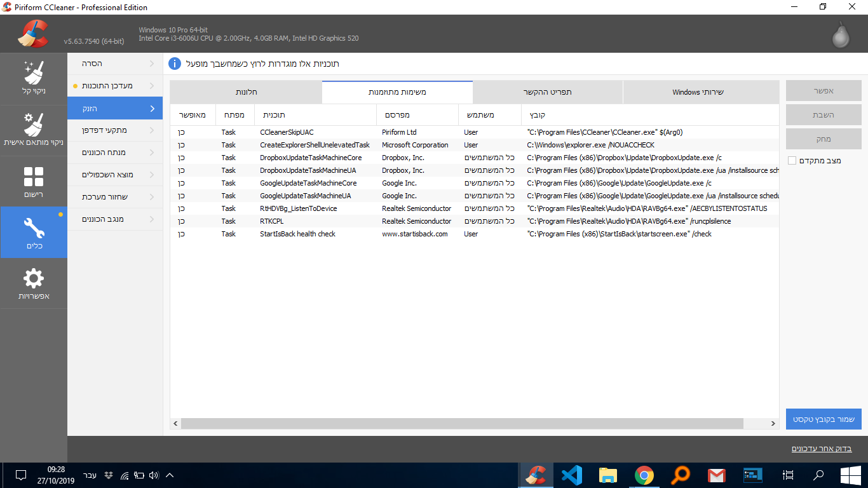868x488 pixels.
Task: Click the horizontal scrollbar thumb
Action: pyautogui.click(x=462, y=423)
